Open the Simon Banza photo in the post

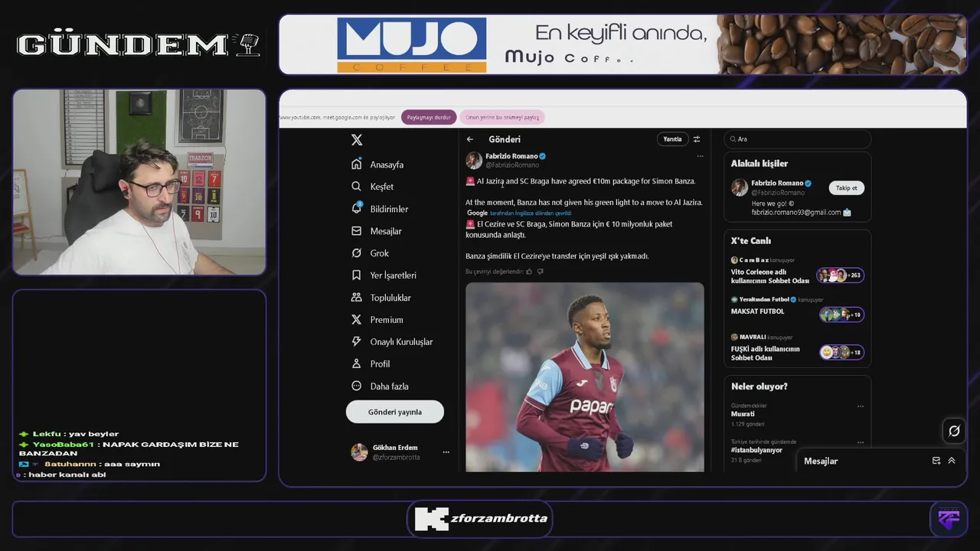click(x=585, y=377)
